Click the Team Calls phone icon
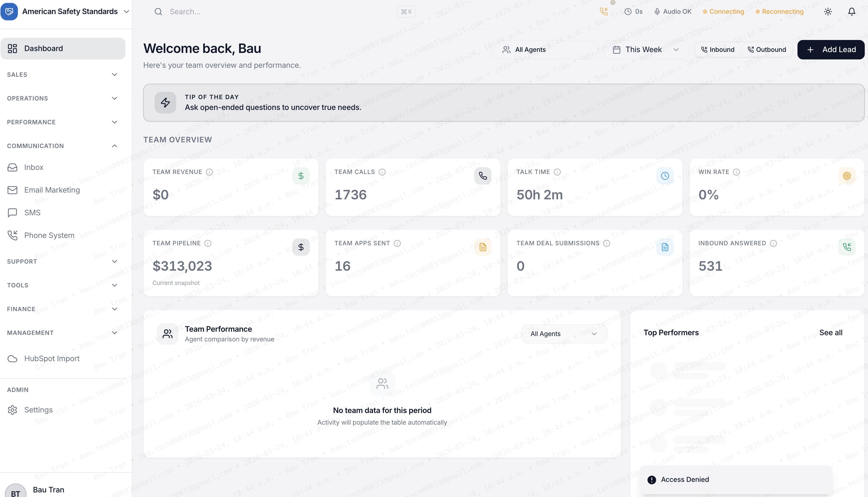This screenshot has width=868, height=497. 483,176
